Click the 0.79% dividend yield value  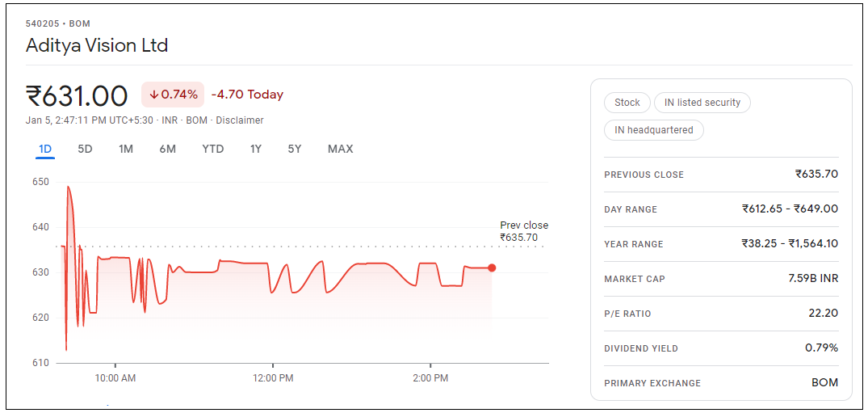click(821, 348)
